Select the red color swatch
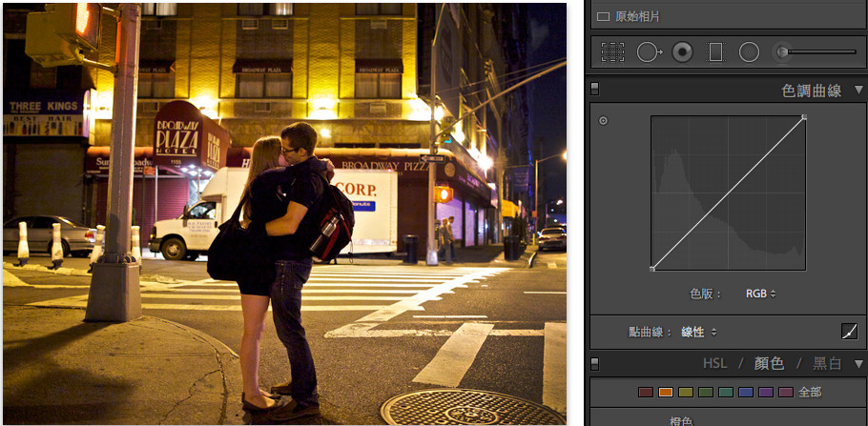 pos(646,393)
